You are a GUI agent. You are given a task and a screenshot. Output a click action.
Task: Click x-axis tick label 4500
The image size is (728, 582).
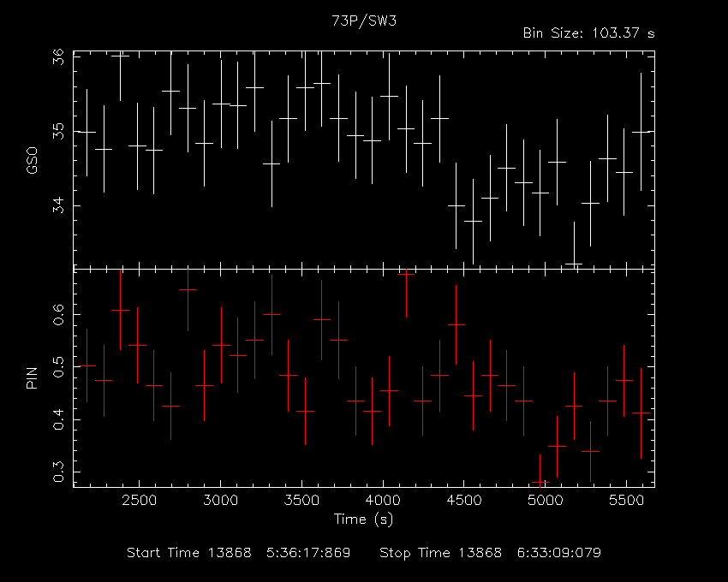[x=464, y=501]
